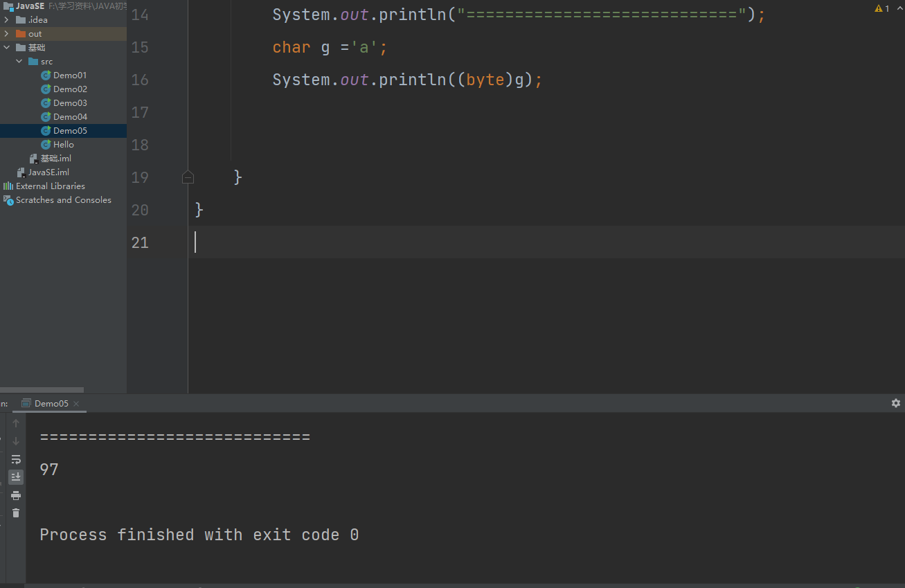
Task: Open the Hello class file
Action: [x=63, y=145]
